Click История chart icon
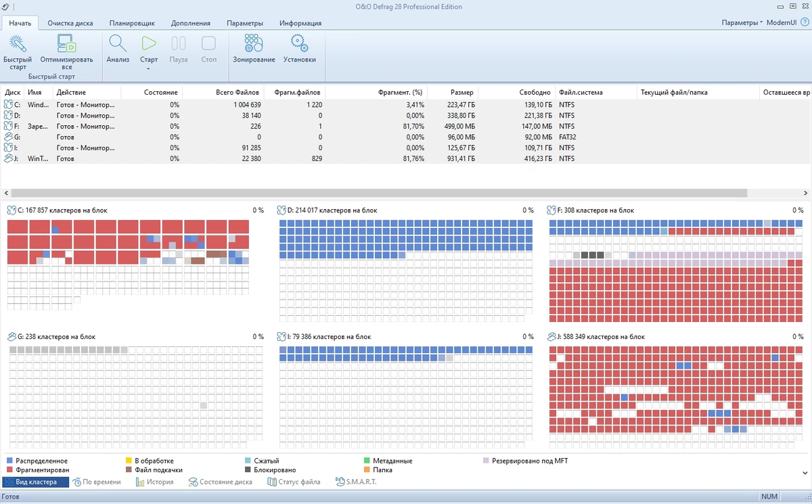Screen dimensions: 812x504 point(140,482)
